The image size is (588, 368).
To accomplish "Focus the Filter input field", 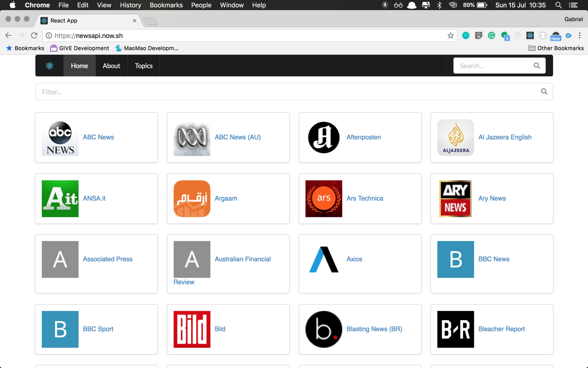I will tap(286, 92).
